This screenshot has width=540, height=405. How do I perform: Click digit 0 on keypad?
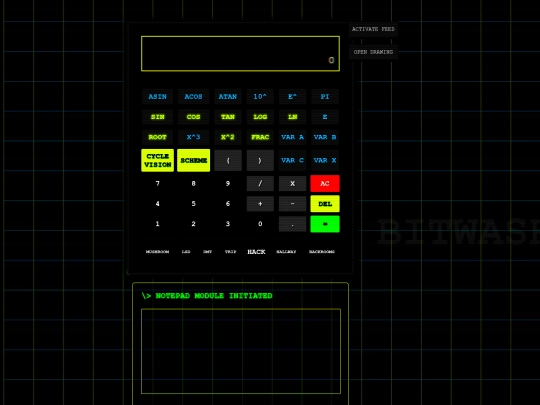point(260,224)
